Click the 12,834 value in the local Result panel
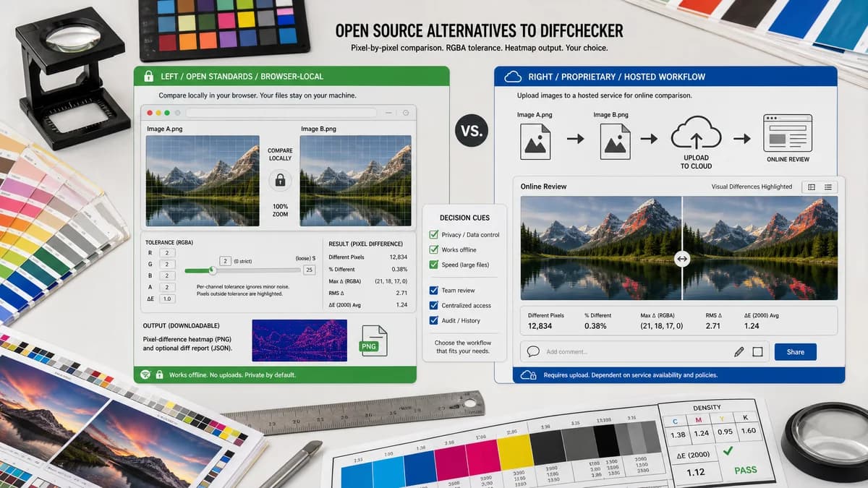This screenshot has height=488, width=868. [x=398, y=257]
